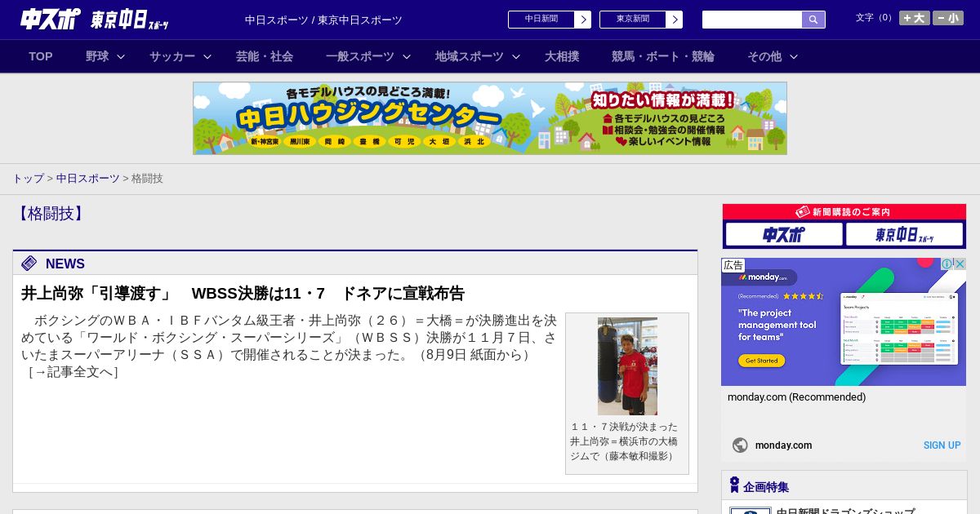Click the monday.com ad image

(x=844, y=322)
